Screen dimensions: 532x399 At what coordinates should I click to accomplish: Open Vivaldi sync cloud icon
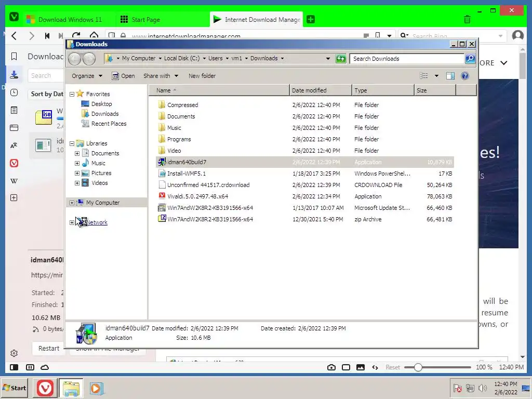(x=45, y=367)
